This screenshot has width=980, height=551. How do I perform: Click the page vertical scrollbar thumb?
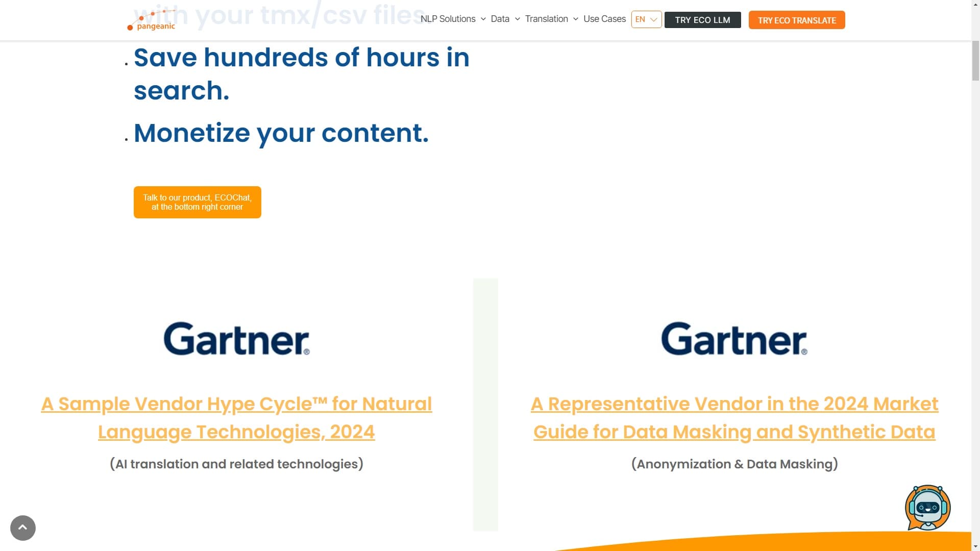975,60
